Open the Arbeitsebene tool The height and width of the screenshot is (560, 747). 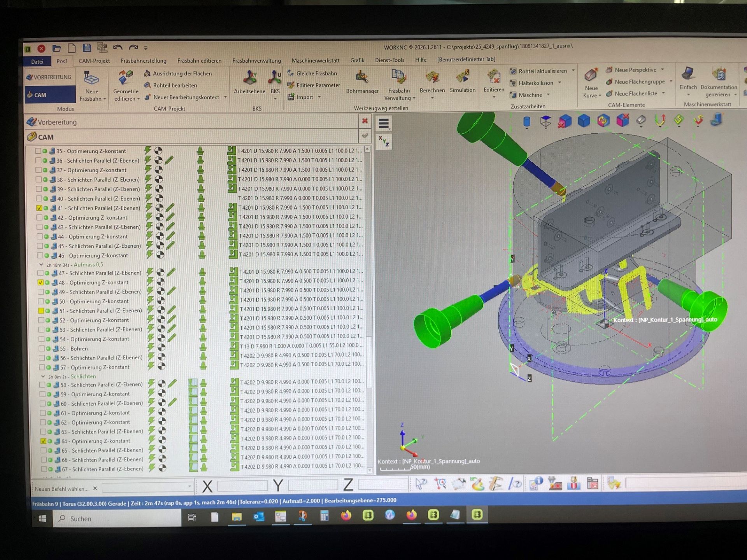249,82
